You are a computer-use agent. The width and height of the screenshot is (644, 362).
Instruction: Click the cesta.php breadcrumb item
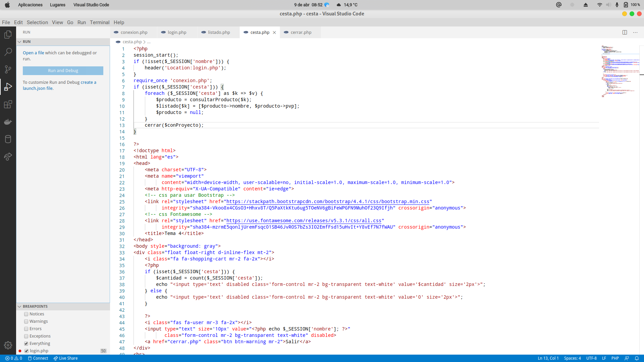coord(132,42)
